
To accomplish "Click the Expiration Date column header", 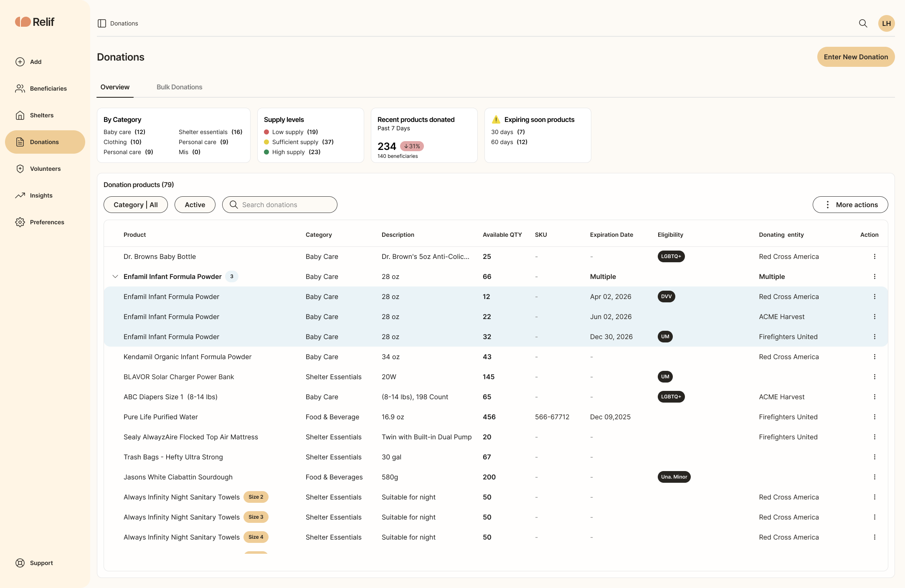I will tap(611, 235).
